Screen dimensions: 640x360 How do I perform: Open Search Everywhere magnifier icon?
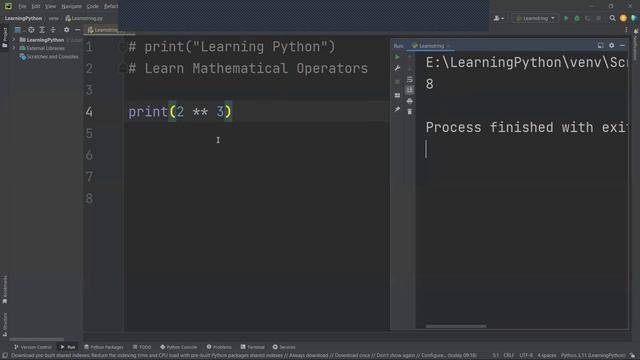pyautogui.click(x=612, y=18)
